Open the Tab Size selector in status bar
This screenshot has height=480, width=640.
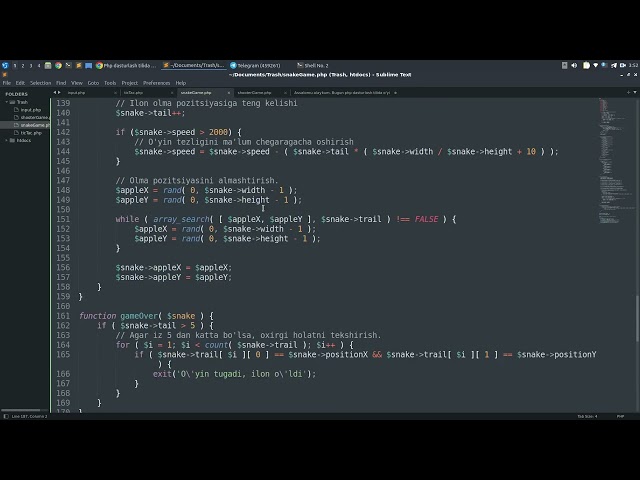tap(587, 416)
